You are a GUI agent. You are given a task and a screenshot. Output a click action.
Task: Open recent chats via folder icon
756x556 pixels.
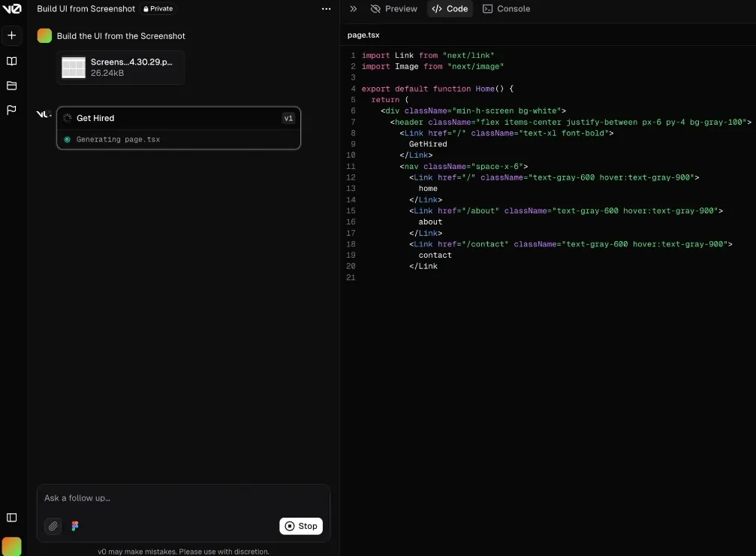11,85
